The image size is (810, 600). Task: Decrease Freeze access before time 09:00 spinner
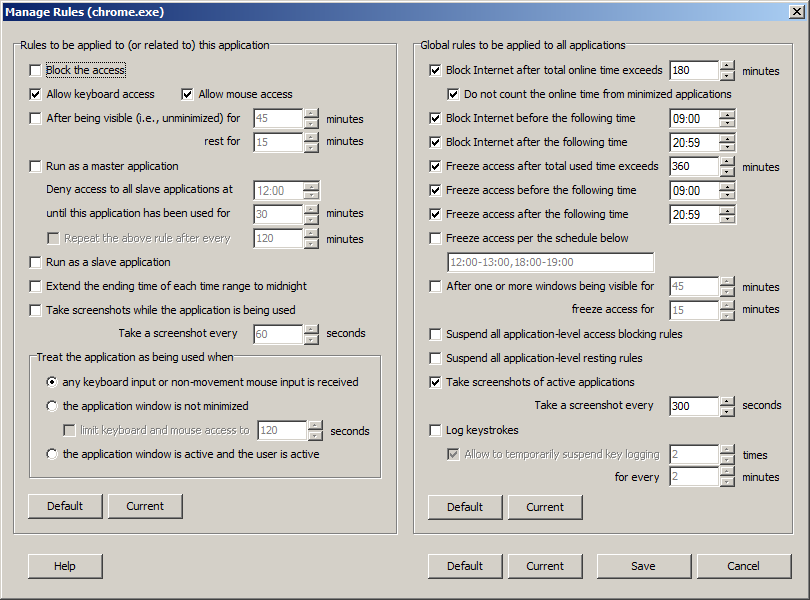tap(727, 195)
